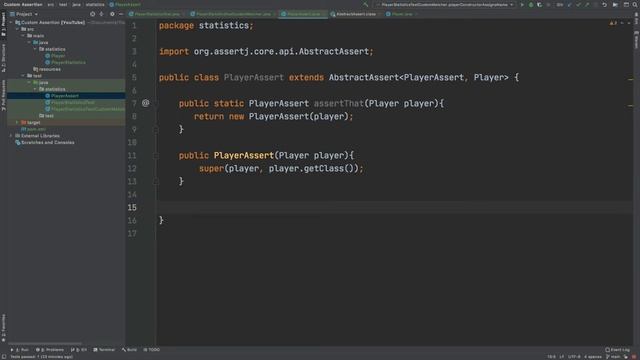
Task: Select Scratches and Consoles
Action: tap(44, 142)
